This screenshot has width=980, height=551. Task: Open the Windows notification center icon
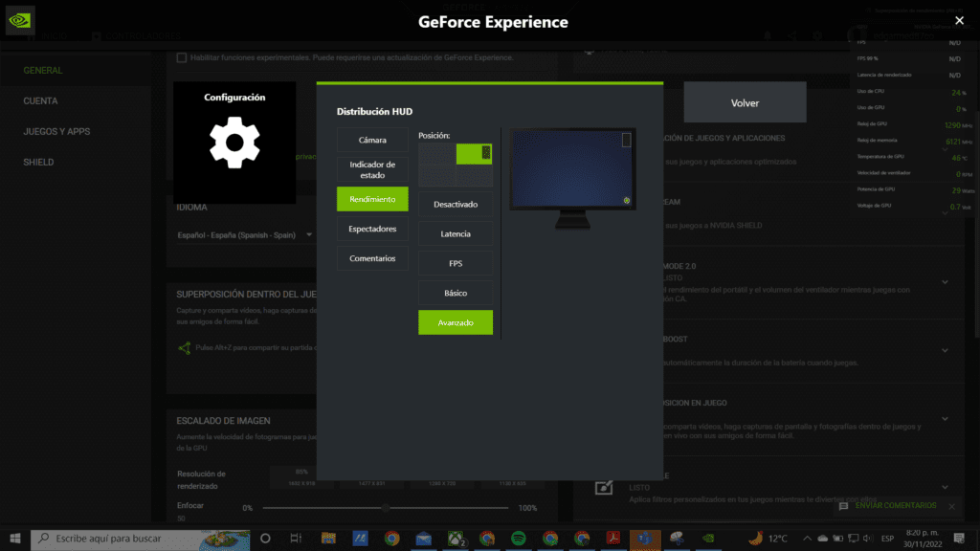click(x=959, y=539)
